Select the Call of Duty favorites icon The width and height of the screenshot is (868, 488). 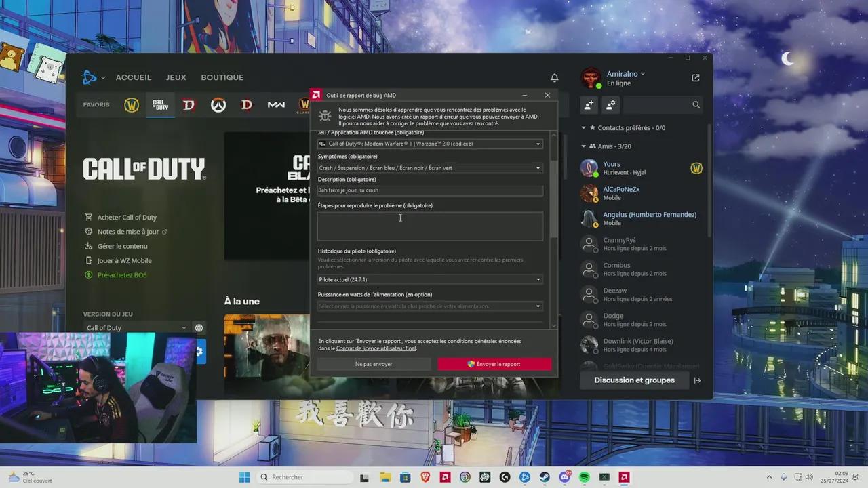click(x=160, y=105)
